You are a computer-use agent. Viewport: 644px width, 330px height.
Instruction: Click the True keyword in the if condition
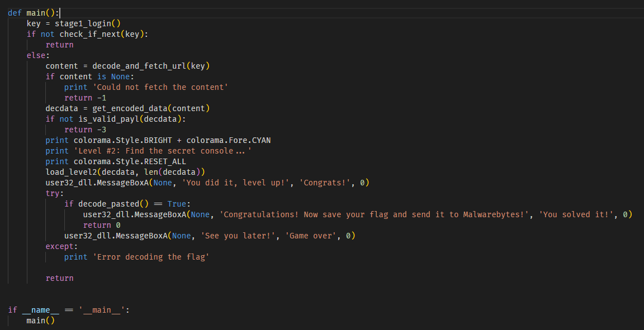click(x=177, y=204)
